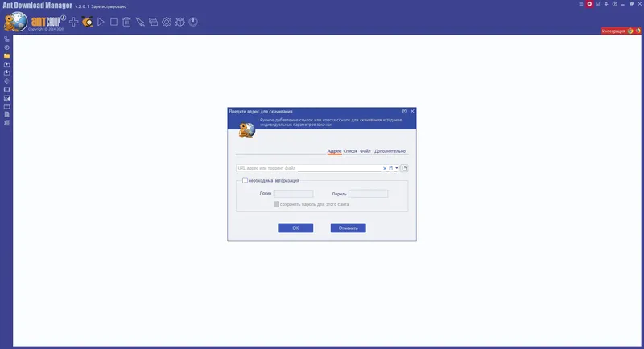Toggle сохранить пароль для этого сайта checkbox
Viewport: 644px width, 349px height.
276,204
